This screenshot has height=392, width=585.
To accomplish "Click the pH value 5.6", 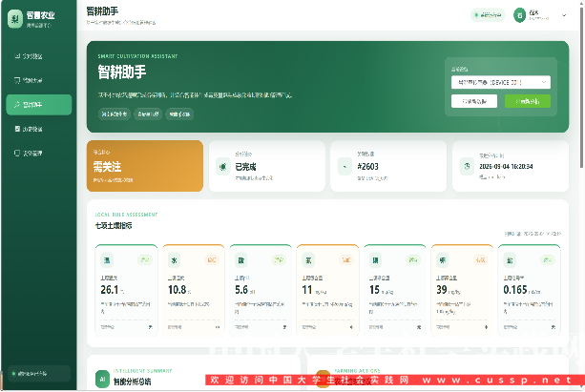I will (241, 290).
